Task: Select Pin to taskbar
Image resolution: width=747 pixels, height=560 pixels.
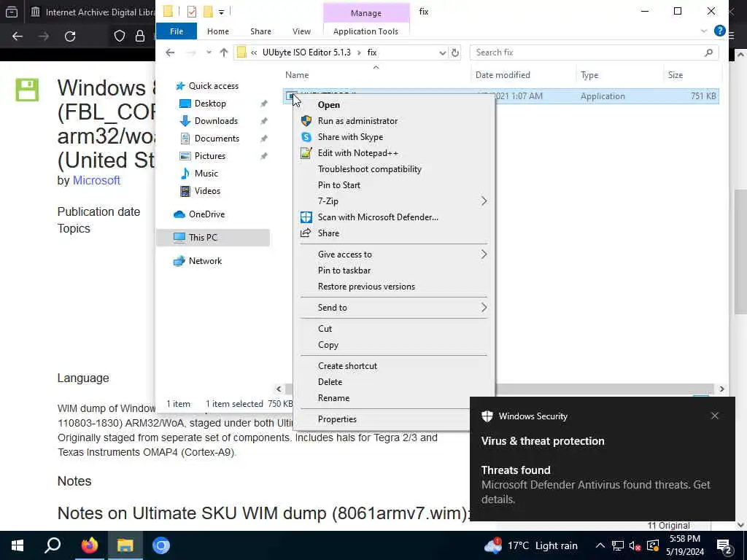Action: tap(344, 271)
